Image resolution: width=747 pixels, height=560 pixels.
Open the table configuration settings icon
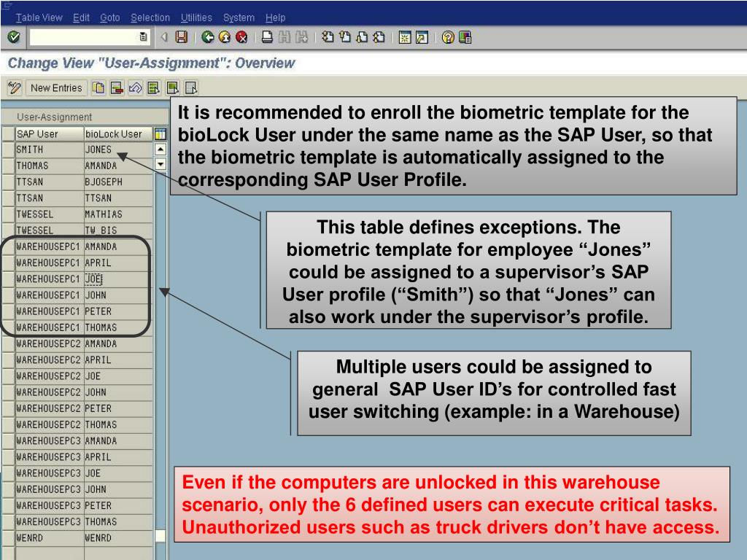(160, 134)
